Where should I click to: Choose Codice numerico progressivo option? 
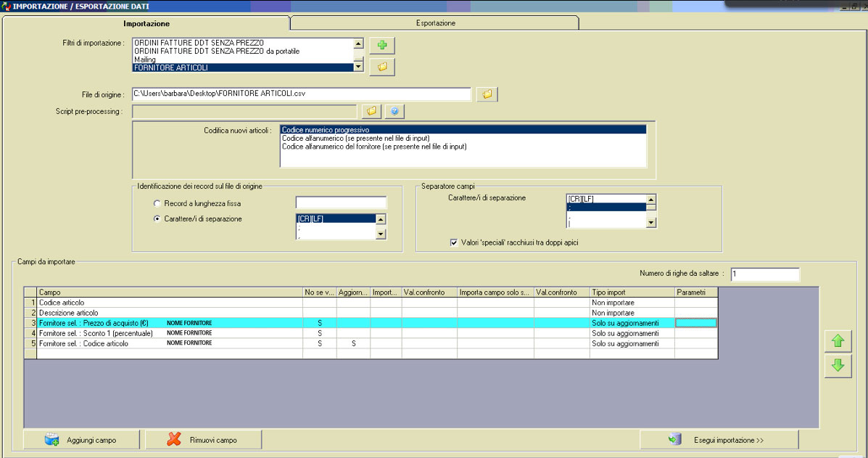(x=463, y=130)
